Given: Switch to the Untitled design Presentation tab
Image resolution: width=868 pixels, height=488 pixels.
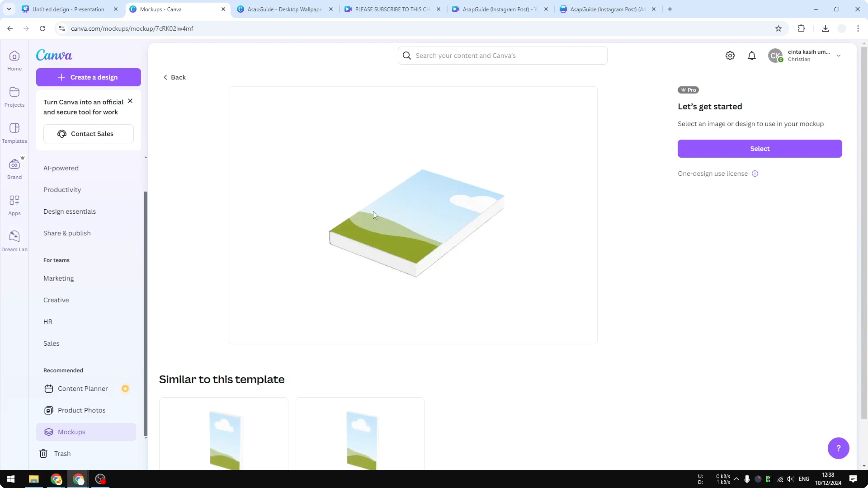Looking at the screenshot, I should pos(67,9).
